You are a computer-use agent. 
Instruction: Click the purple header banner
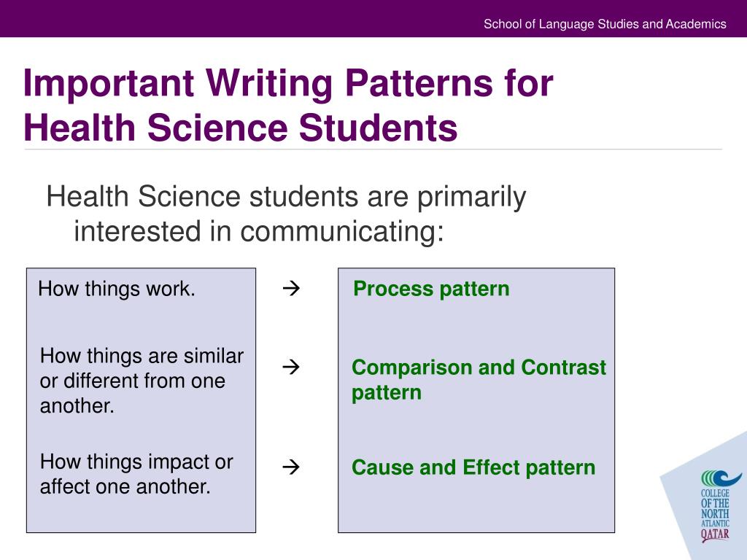tap(373, 18)
